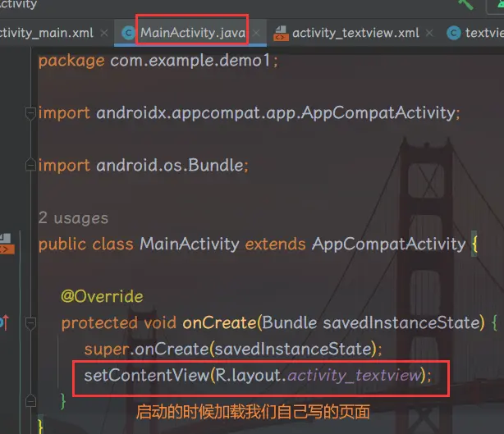Click the hammer build icon in toolbar
Viewport: 504px width, 434px height.
(465, 4)
